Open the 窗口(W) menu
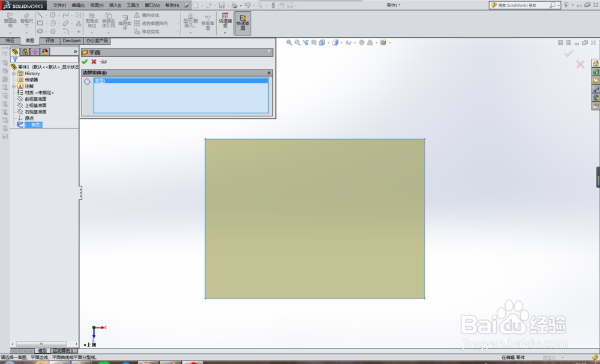The image size is (600, 364). [x=152, y=5]
